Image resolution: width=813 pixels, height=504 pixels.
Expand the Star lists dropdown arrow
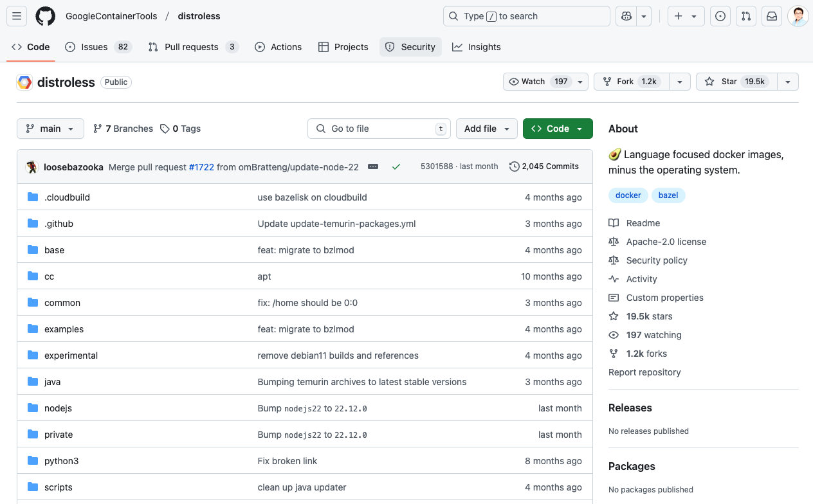tap(788, 82)
